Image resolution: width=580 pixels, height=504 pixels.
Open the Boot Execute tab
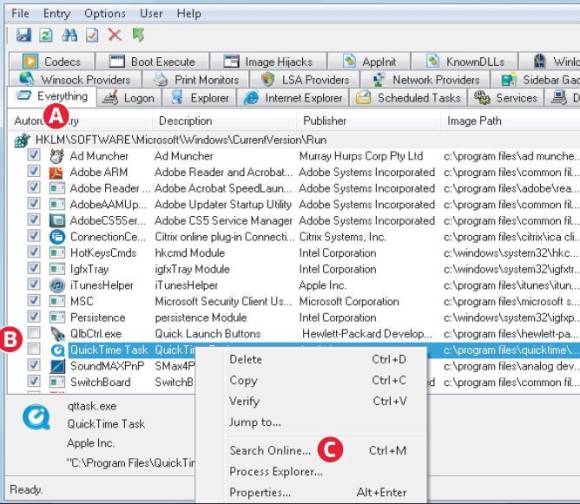tap(152, 61)
